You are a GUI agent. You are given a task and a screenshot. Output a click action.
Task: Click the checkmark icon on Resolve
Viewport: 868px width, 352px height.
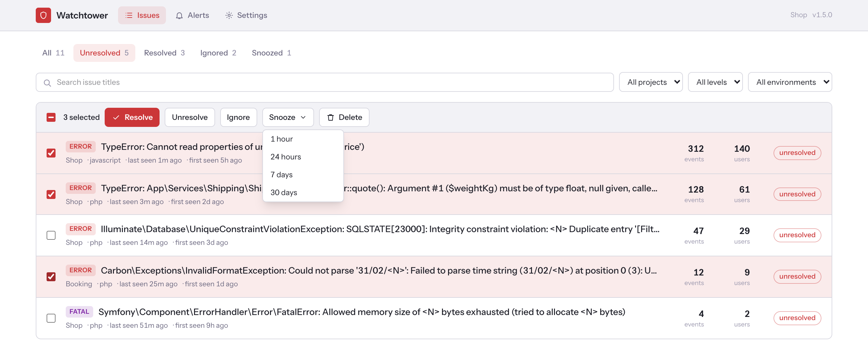pos(116,117)
